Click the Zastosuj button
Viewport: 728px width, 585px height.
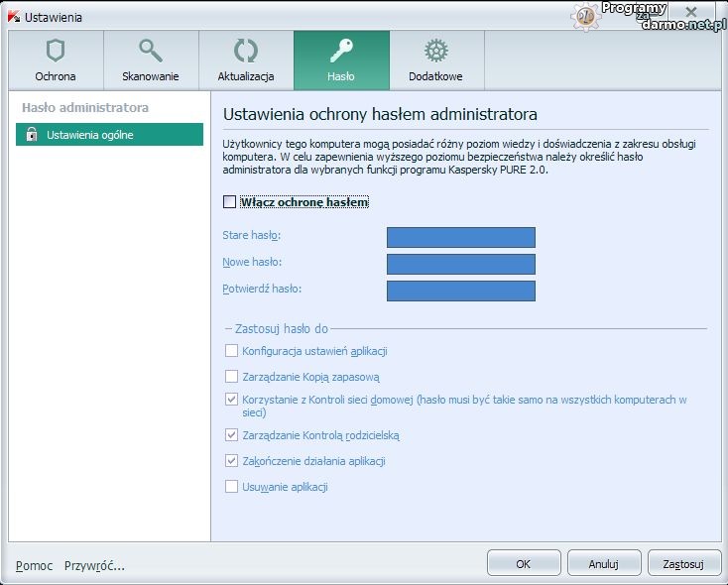[684, 563]
